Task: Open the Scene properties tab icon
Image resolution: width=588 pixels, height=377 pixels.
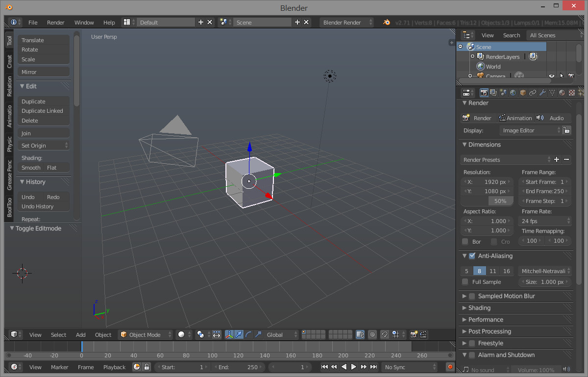Action: pyautogui.click(x=503, y=92)
